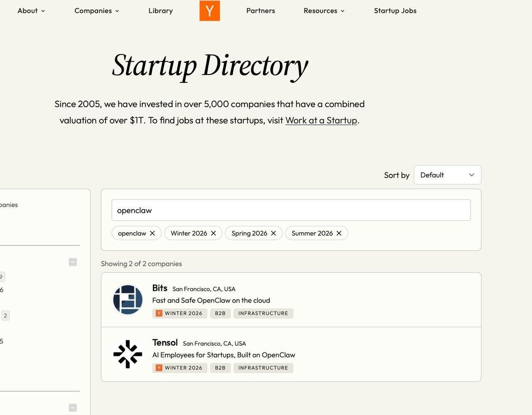Click Tensol location 'San Francisco, CA, USA'

214,344
